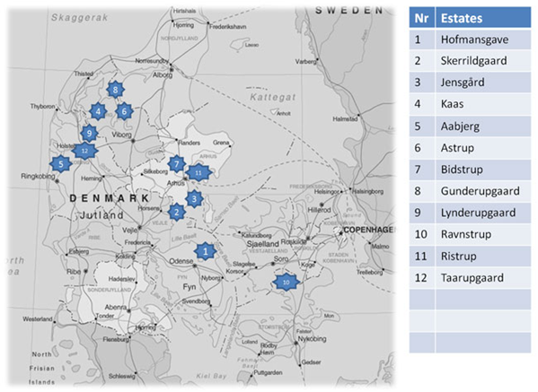Click the COPENHAGEN label on map

tap(369, 230)
